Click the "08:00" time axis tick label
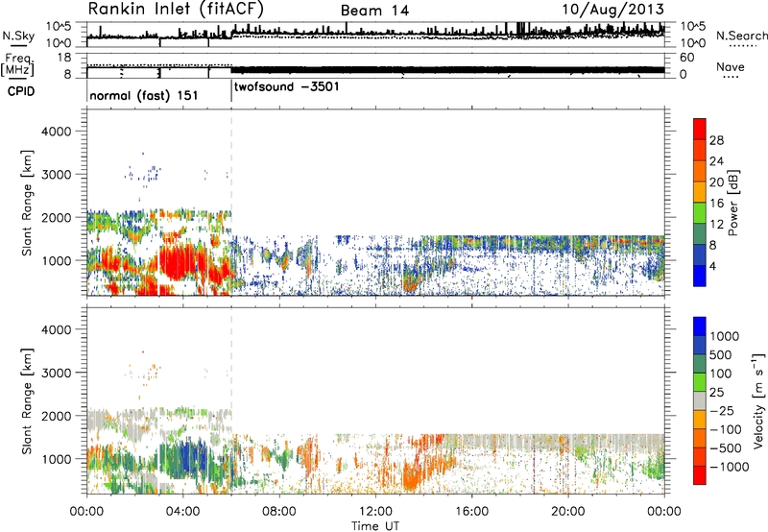The image size is (768, 532). pyautogui.click(x=279, y=512)
